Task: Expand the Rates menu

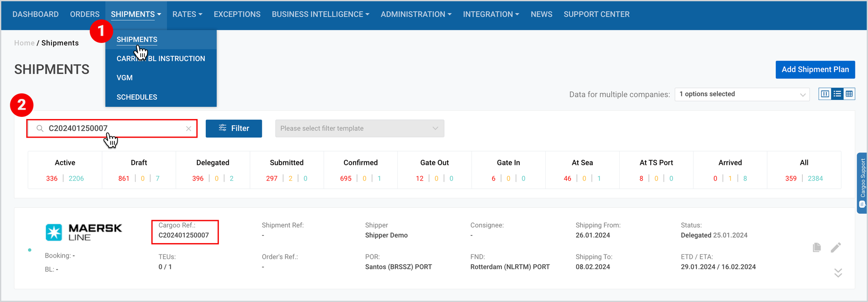Action: click(187, 14)
